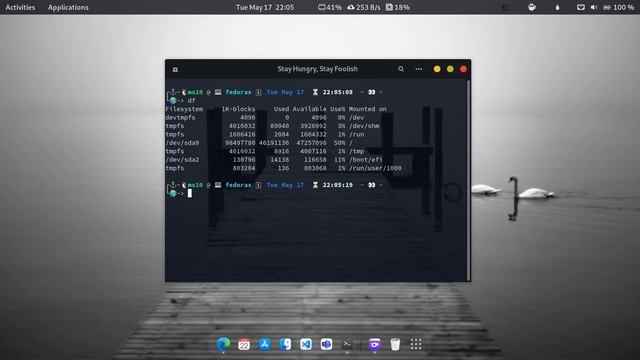Open Microsoft Edge from the dock
Viewport: 640px width, 360px height.
(223, 344)
